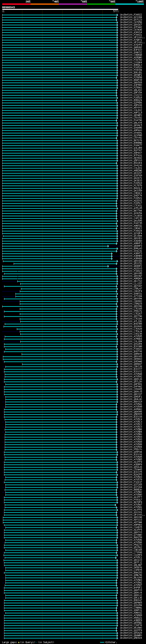This screenshot has width=146, height=644.
Task: Open hit UniRef100_Q07CZ3
Action: pyautogui.click(x=131, y=20)
